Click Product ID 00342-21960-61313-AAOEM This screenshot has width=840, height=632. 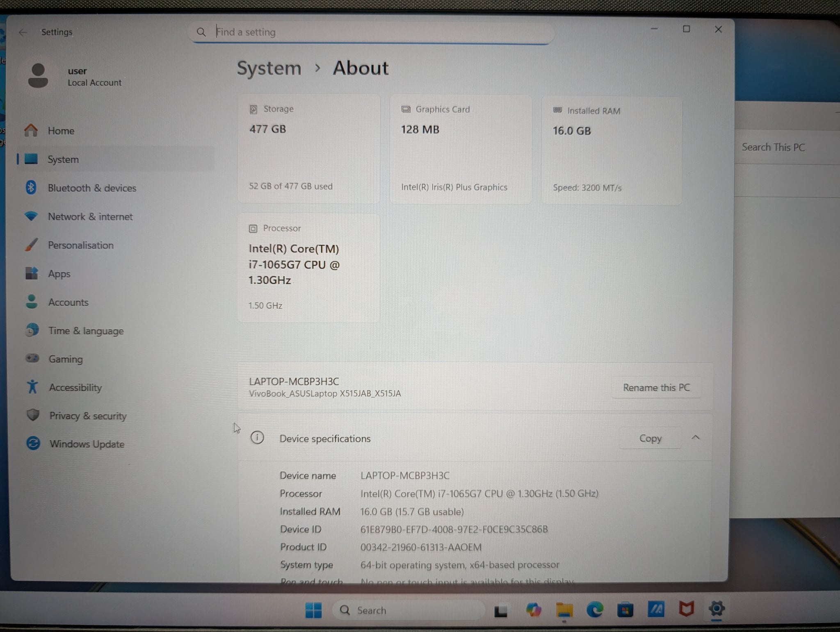click(x=421, y=547)
